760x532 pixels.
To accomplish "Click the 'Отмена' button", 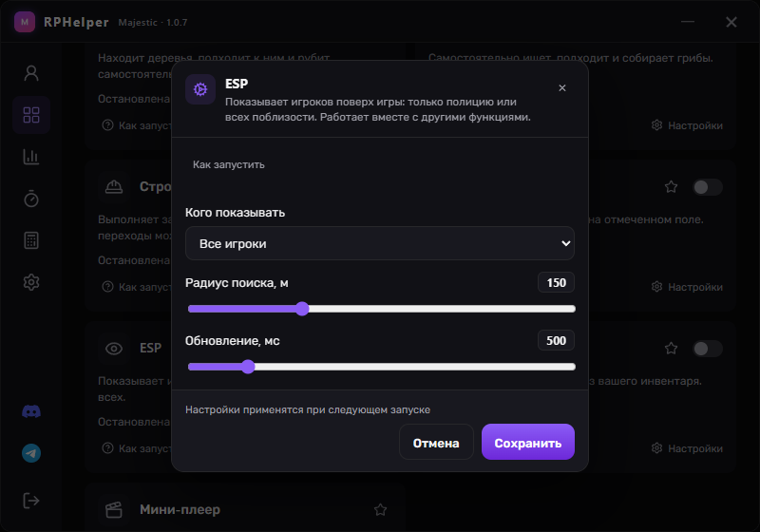I will [x=436, y=443].
